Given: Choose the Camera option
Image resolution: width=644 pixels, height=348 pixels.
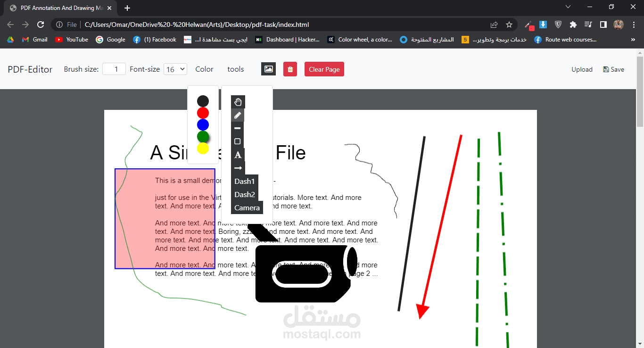Looking at the screenshot, I should click(247, 207).
